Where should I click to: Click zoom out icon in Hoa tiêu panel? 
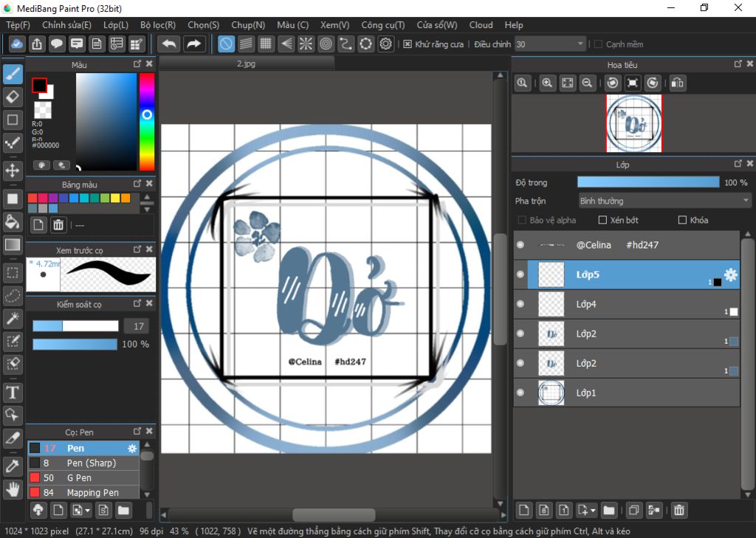tap(587, 83)
